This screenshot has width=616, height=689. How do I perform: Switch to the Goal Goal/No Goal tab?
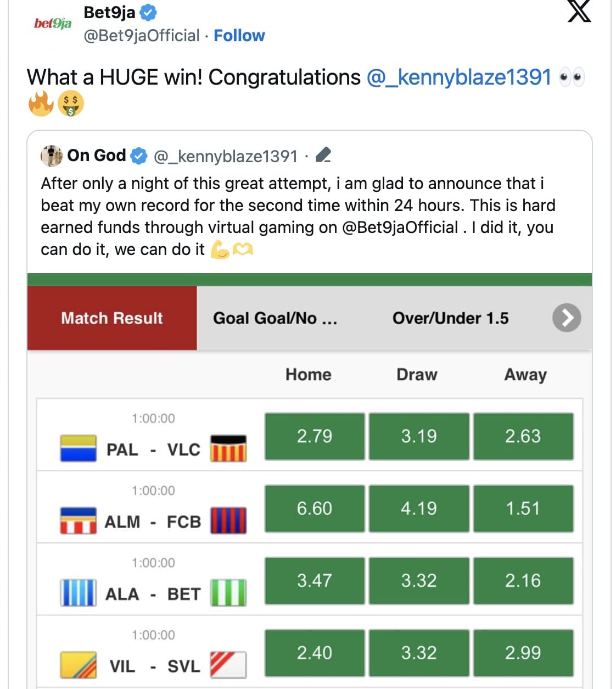tap(275, 318)
